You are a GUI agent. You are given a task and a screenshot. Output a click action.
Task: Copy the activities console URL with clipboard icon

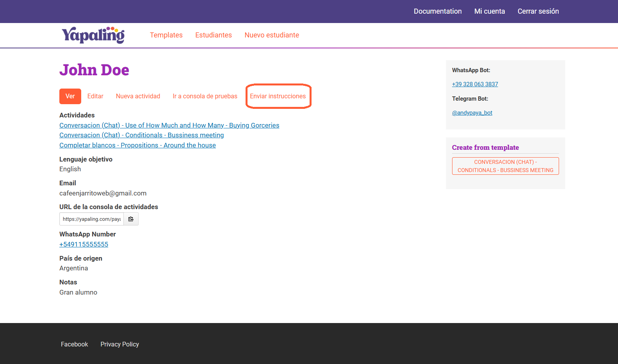131,219
